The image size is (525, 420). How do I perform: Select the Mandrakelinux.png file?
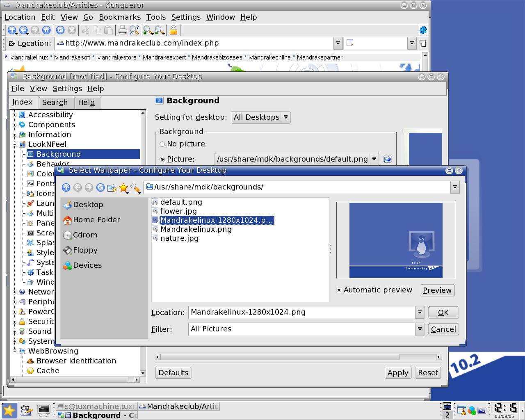192,229
